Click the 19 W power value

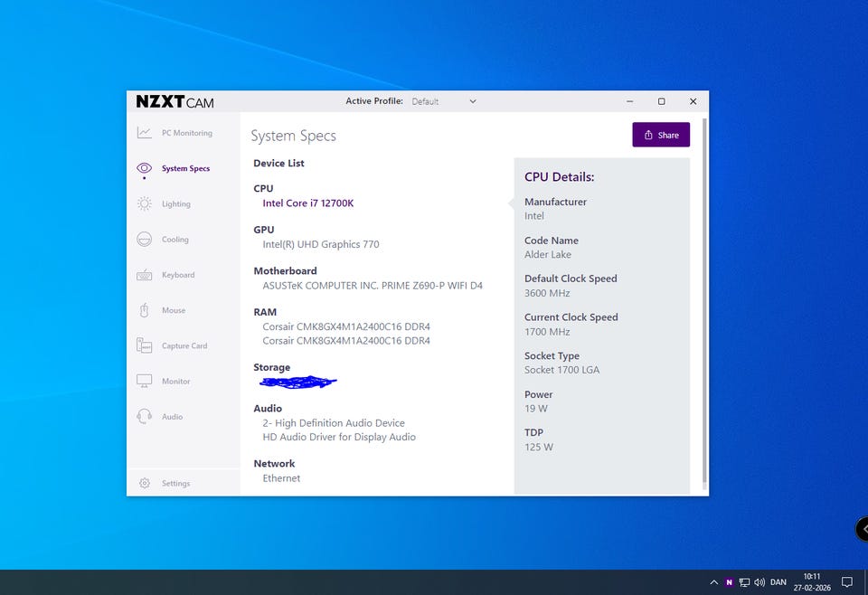pos(536,409)
